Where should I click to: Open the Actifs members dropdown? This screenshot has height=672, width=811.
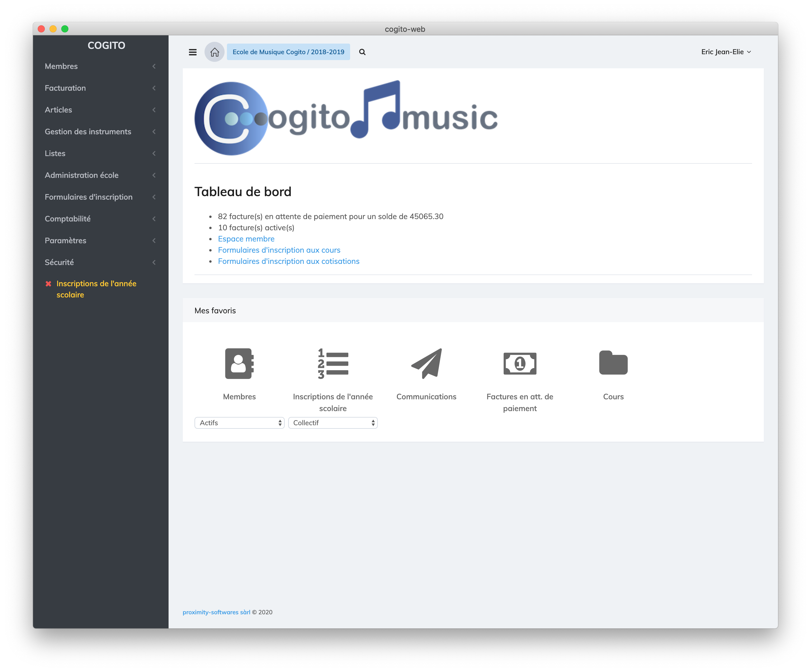(x=239, y=423)
